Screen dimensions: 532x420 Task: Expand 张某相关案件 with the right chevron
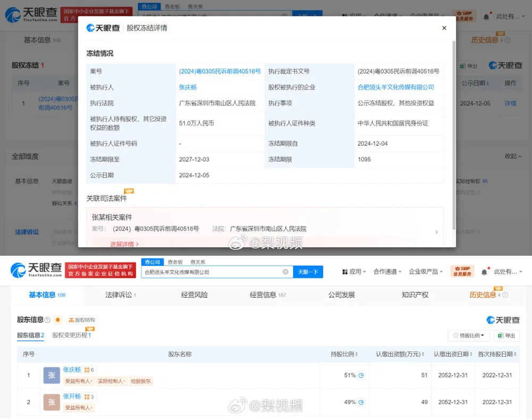pyautogui.click(x=437, y=232)
